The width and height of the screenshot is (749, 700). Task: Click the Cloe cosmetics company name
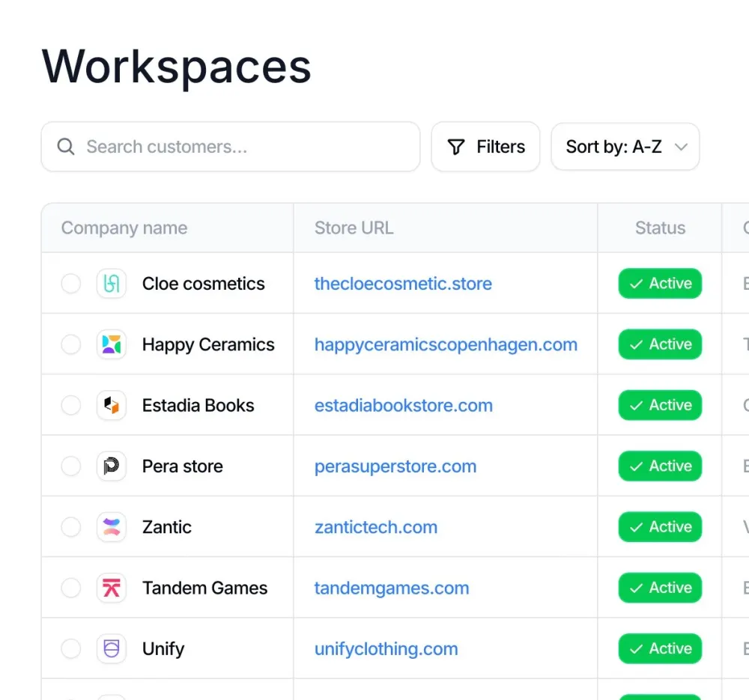(204, 284)
